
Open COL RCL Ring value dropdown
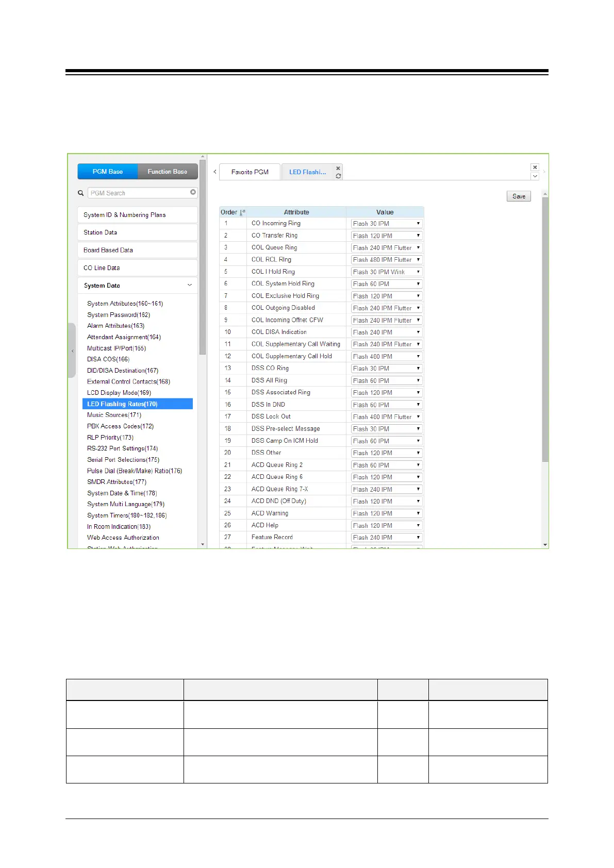coord(387,260)
